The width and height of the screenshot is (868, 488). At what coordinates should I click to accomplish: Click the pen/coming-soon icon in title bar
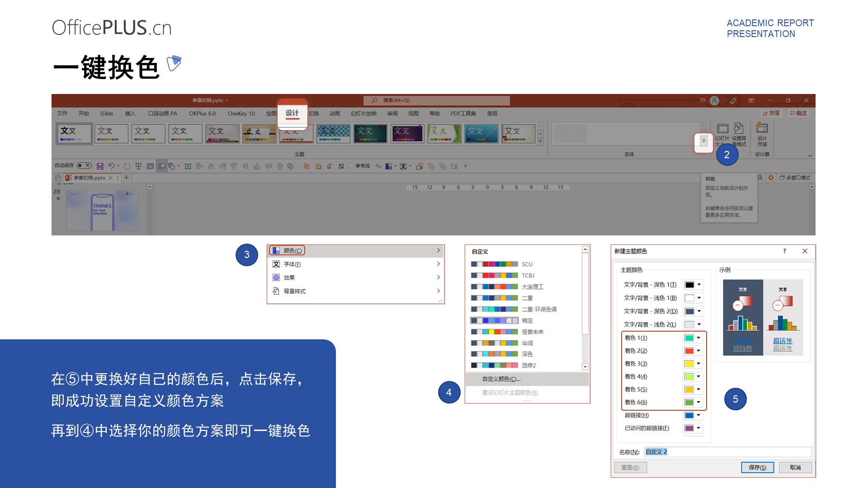(733, 100)
